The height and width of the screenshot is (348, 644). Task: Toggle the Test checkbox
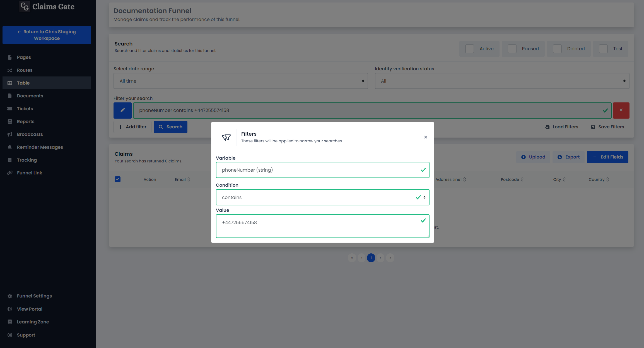click(x=603, y=49)
